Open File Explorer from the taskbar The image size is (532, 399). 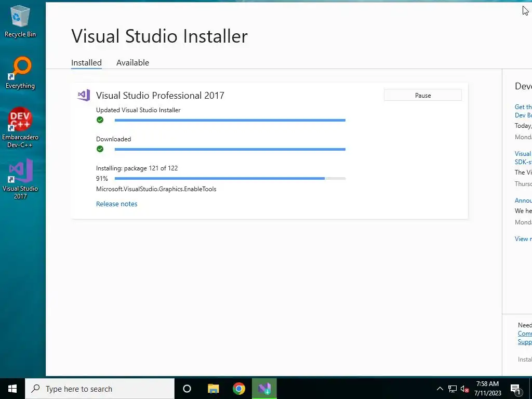[x=213, y=389]
